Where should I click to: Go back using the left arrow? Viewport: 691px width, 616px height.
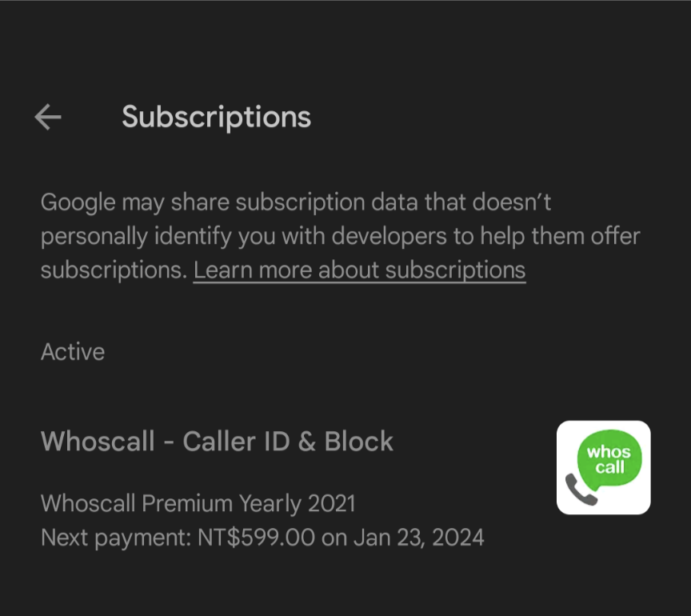pos(48,117)
